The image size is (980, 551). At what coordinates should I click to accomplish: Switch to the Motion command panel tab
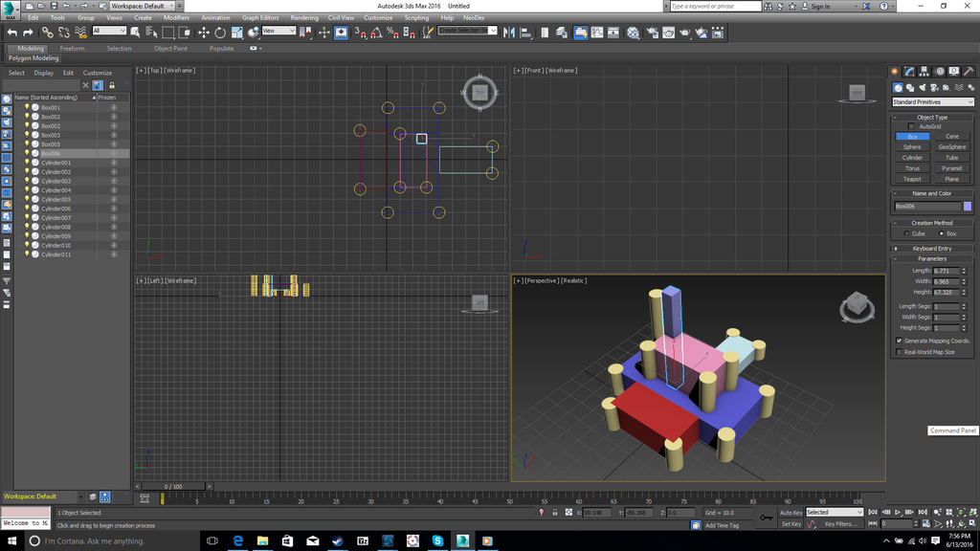pyautogui.click(x=940, y=71)
